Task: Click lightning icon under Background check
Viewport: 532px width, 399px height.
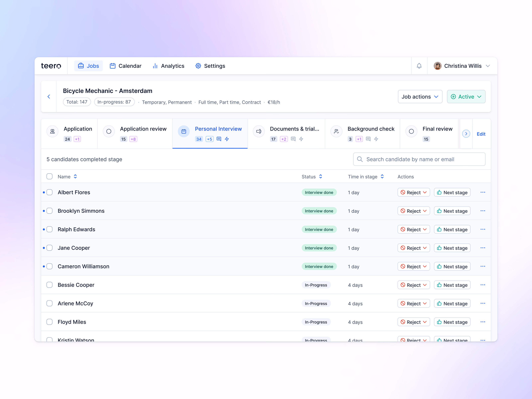Action: 376,139
